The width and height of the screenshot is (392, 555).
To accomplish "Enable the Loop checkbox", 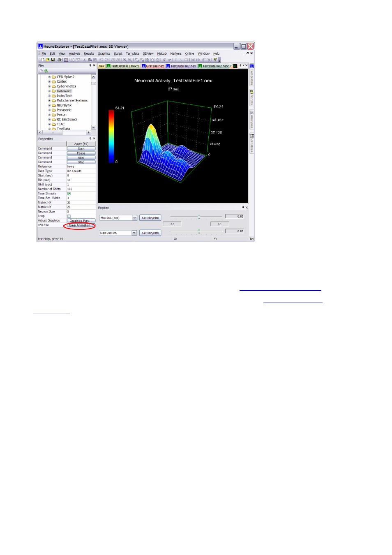I will click(x=69, y=216).
